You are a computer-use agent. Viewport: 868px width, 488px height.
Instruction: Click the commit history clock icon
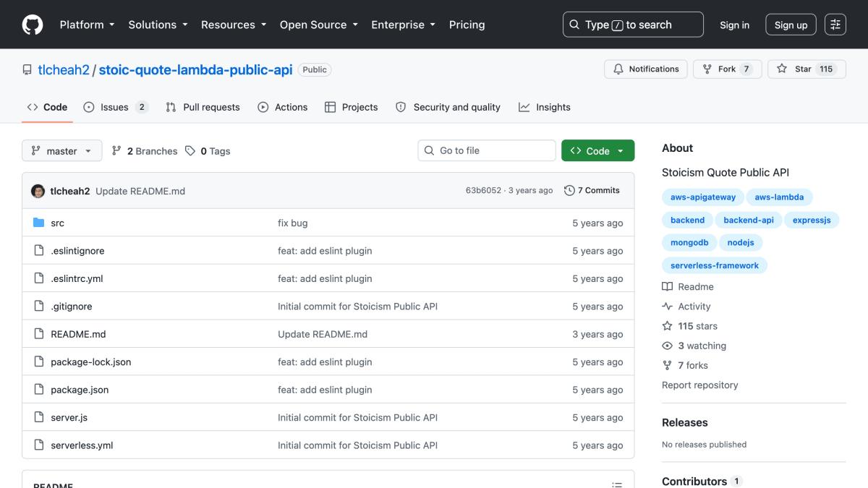point(569,191)
